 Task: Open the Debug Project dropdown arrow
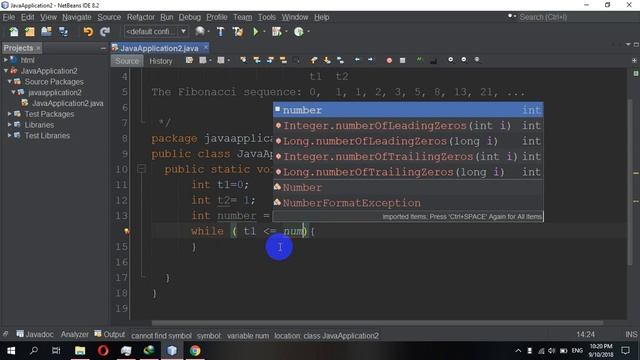(x=286, y=31)
